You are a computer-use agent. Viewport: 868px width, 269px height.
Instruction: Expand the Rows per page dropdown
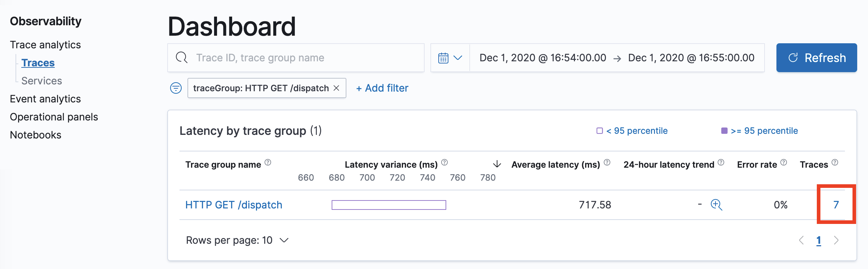tap(237, 240)
